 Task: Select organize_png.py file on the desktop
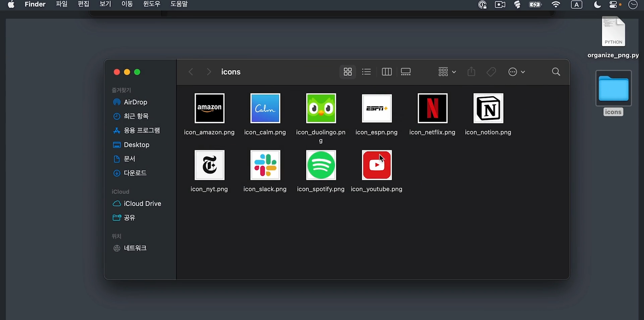click(x=613, y=37)
